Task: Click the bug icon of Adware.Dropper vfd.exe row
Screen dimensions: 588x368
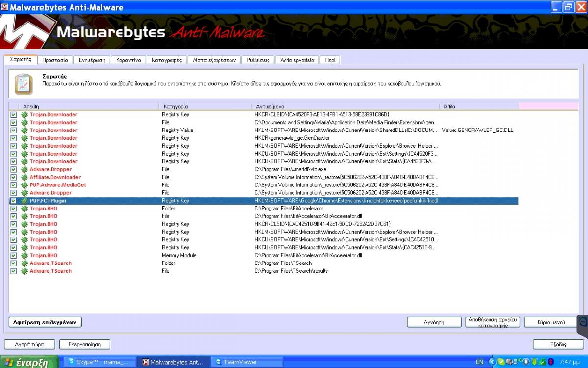Action: [x=24, y=169]
